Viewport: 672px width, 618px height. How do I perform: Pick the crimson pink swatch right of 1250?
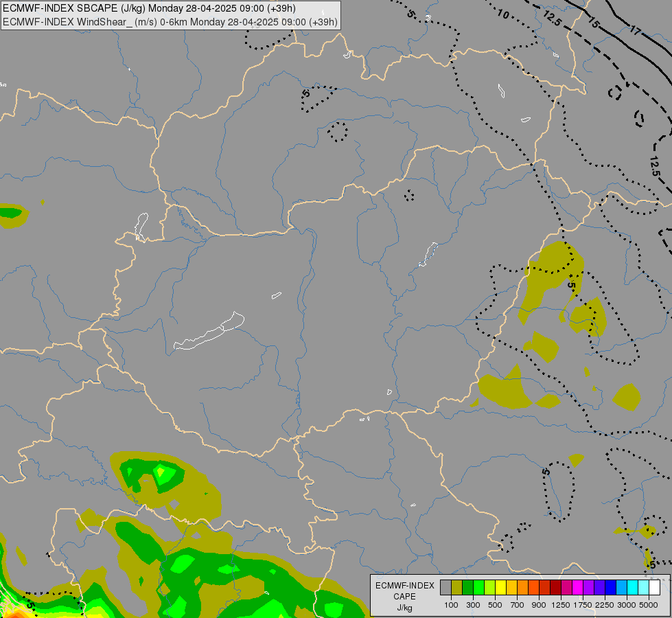566,588
